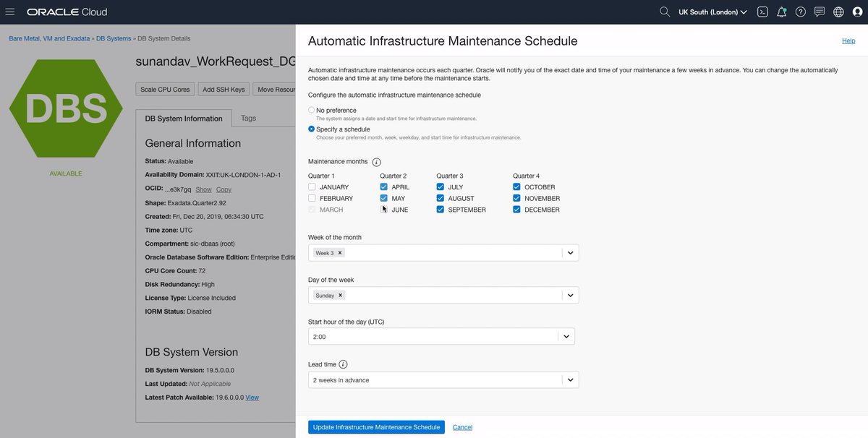Open the user profile icon
The height and width of the screenshot is (438, 868).
tap(857, 12)
